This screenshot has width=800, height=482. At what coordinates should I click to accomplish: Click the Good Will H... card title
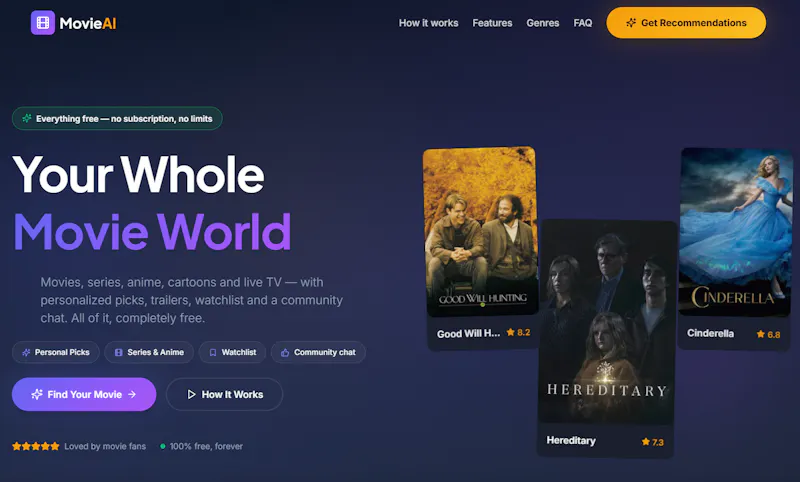coord(468,334)
